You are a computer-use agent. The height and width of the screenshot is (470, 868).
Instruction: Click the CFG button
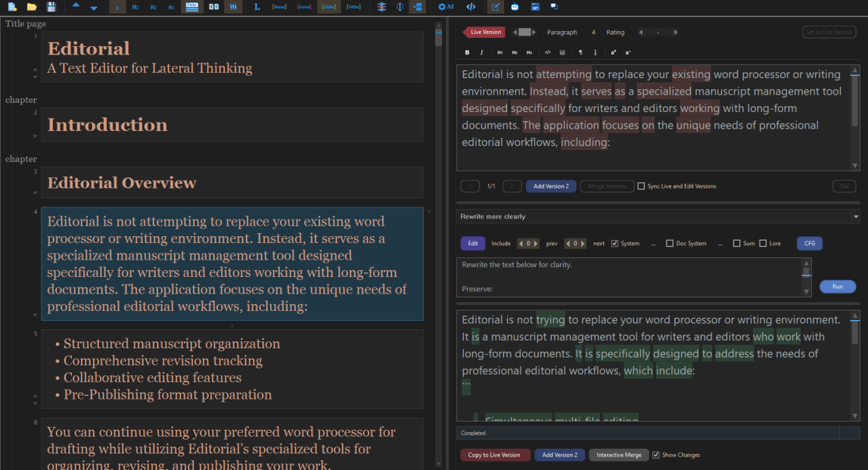tap(809, 244)
